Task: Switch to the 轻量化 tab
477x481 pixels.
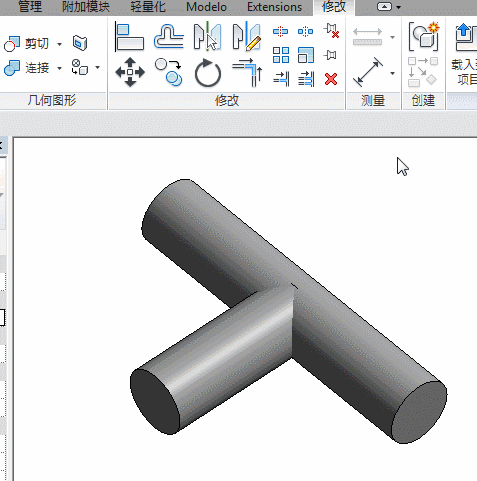Action: pos(148,6)
